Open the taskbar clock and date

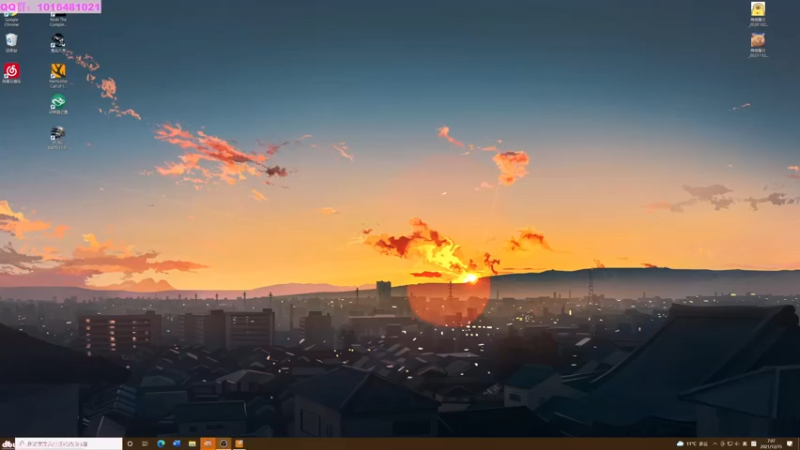coord(771,444)
